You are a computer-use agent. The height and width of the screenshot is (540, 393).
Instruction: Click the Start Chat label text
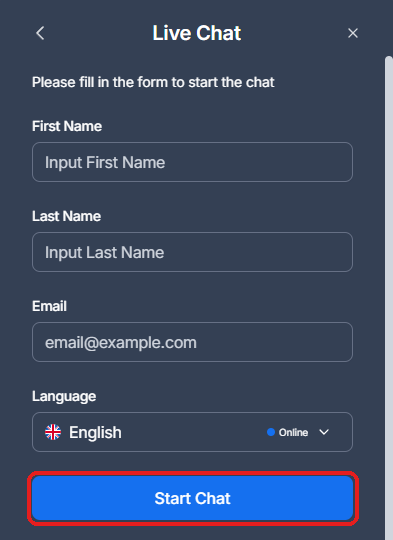point(192,498)
